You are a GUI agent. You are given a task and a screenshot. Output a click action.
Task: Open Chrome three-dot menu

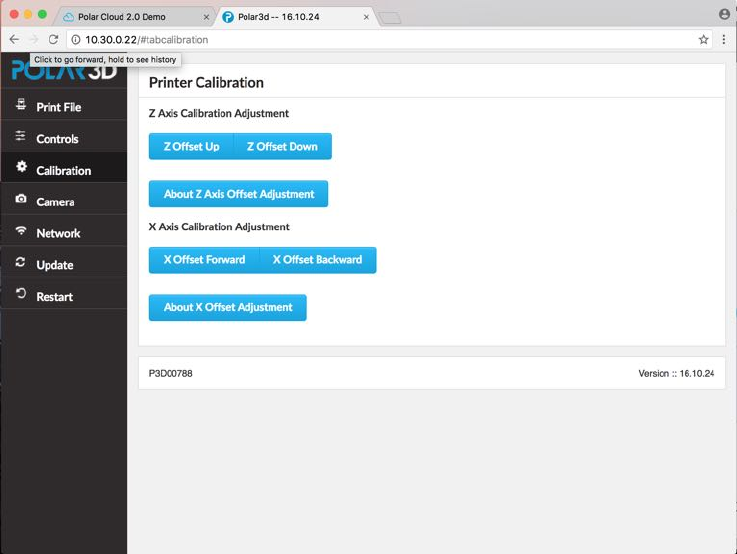tap(724, 40)
